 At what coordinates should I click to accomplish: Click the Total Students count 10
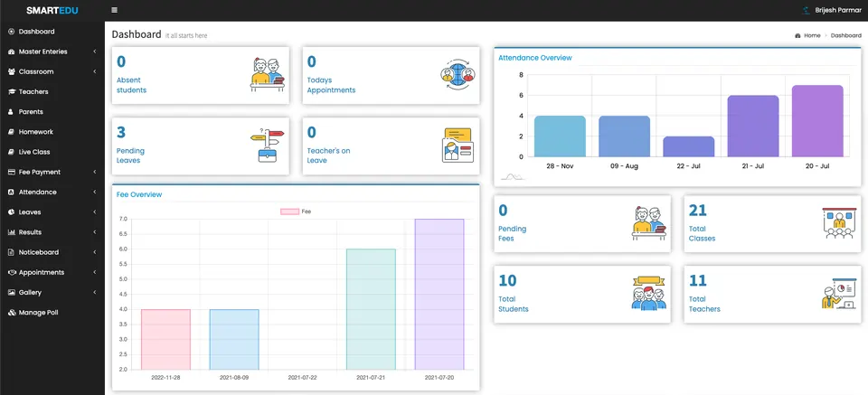click(x=507, y=281)
